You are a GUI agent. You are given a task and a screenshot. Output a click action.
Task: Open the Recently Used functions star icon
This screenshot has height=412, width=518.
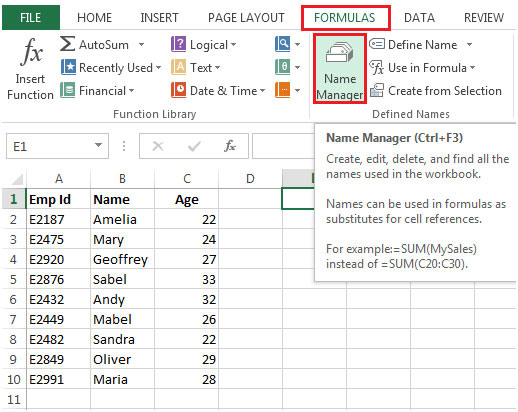[68, 67]
